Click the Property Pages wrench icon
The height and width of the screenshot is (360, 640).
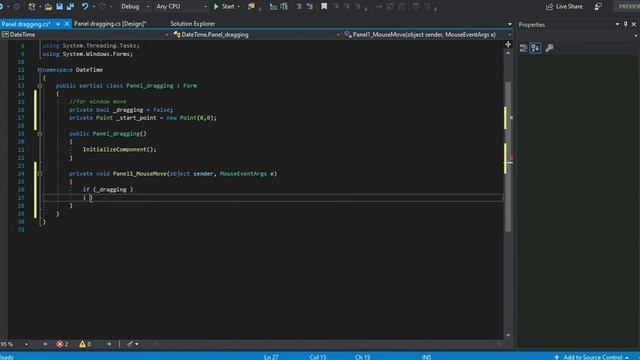point(549,48)
